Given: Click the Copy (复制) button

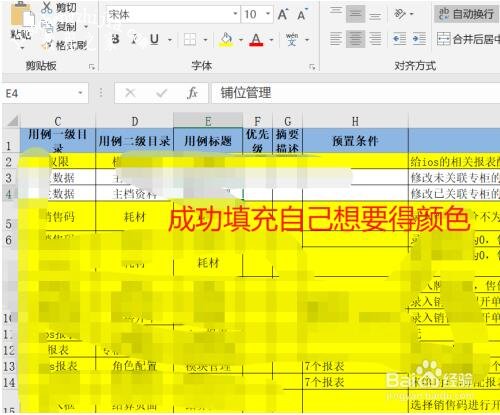Looking at the screenshot, I should [59, 26].
